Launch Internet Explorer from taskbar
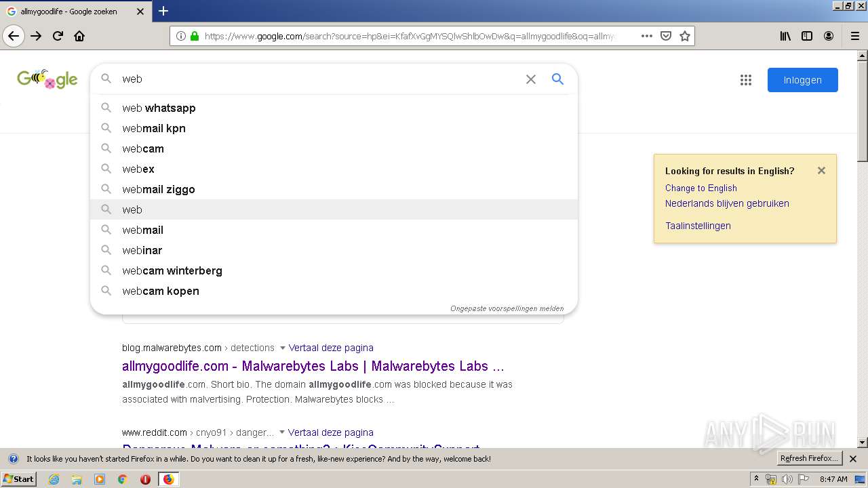 coord(54,479)
